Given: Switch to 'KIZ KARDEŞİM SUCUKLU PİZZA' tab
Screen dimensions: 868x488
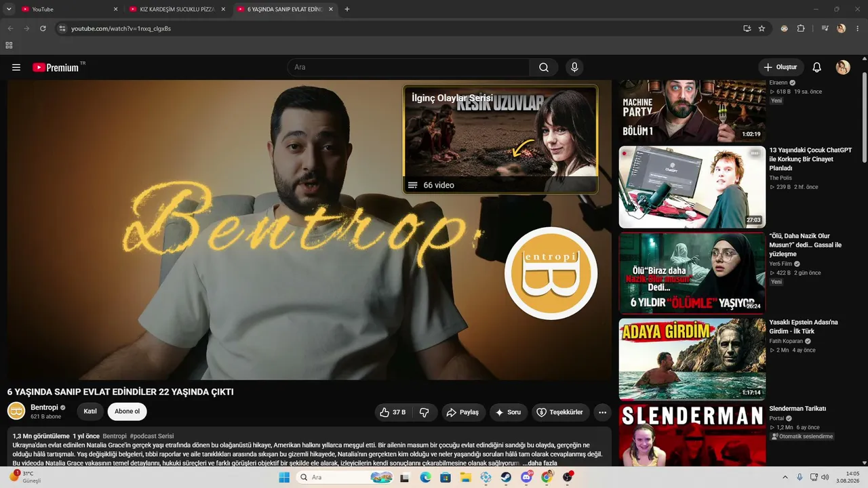Looking at the screenshot, I should pyautogui.click(x=176, y=9).
